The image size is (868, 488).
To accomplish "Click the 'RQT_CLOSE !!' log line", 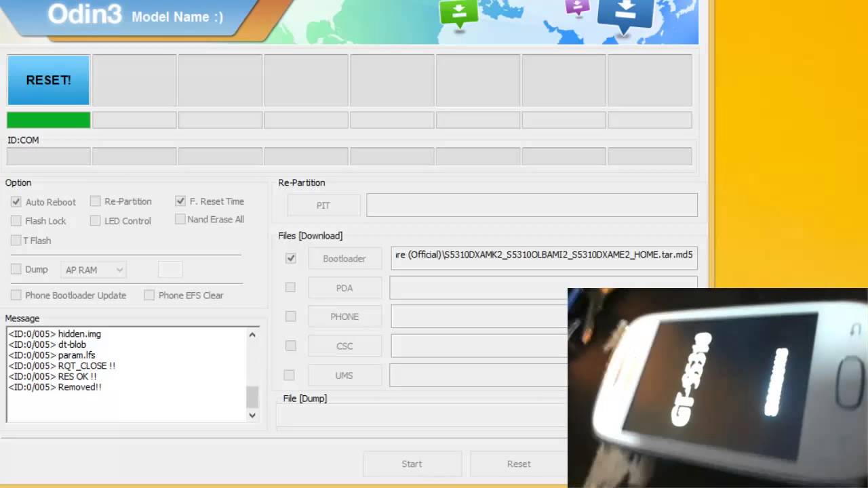I will click(62, 365).
